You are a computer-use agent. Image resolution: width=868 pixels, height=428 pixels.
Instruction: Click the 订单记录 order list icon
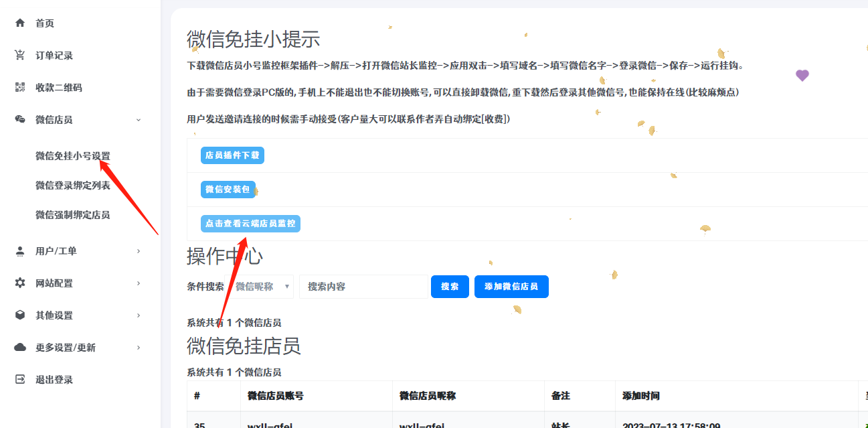[18, 54]
